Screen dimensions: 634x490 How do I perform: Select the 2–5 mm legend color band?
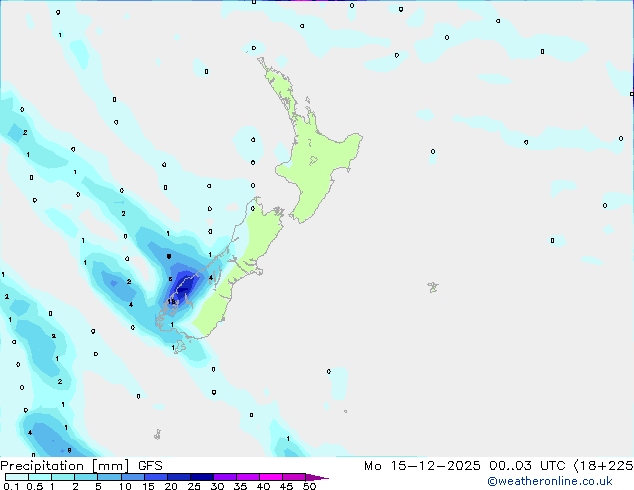(x=86, y=477)
